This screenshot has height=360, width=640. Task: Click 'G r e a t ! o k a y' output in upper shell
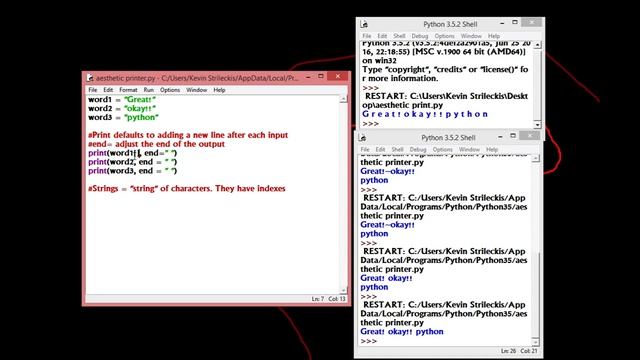pyautogui.click(x=425, y=114)
